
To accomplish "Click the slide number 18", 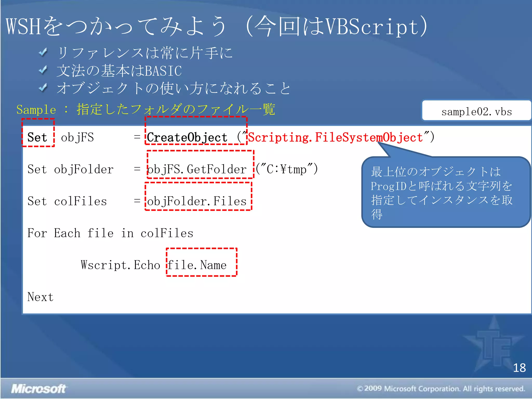I will (x=519, y=368).
